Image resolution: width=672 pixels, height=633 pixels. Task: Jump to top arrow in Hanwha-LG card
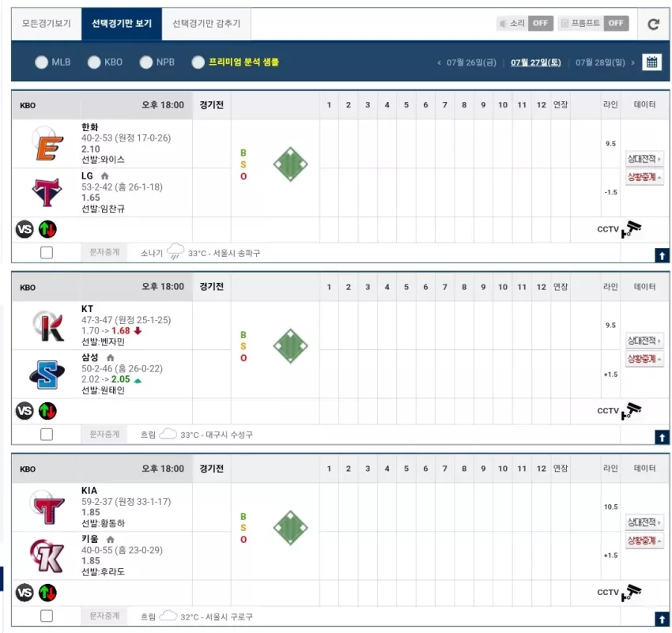click(x=662, y=256)
